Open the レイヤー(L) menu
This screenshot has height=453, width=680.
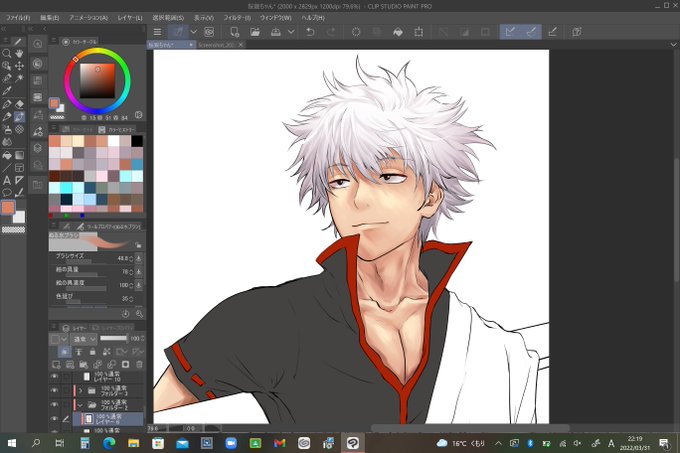130,18
